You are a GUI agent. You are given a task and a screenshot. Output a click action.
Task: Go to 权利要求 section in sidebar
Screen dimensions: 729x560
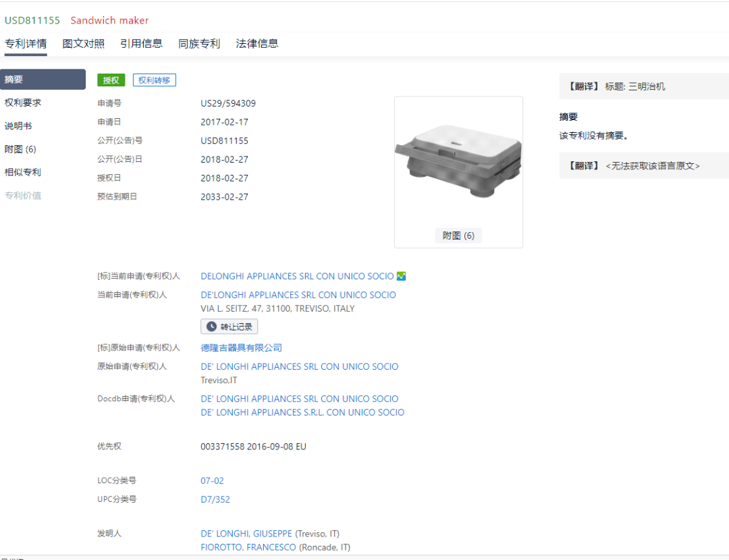[23, 103]
